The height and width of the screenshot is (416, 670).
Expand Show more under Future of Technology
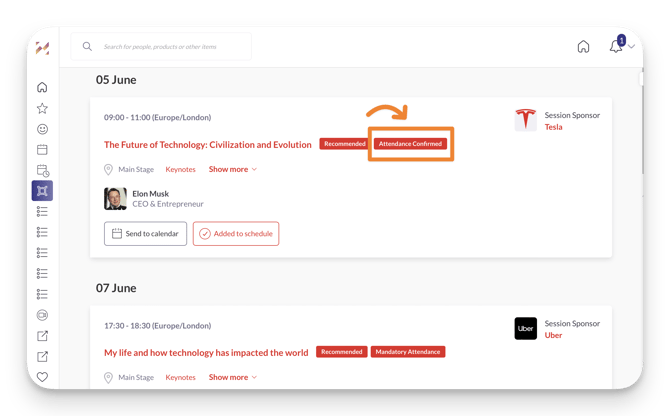click(x=232, y=169)
